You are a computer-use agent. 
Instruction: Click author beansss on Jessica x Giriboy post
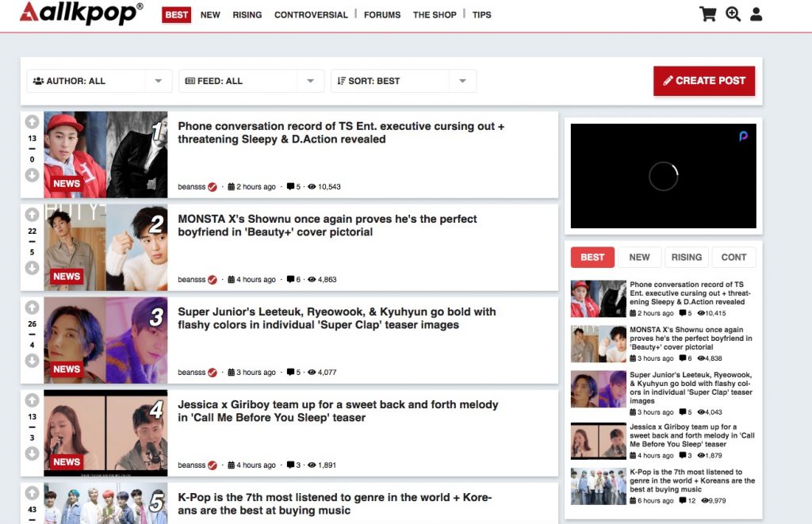[192, 465]
